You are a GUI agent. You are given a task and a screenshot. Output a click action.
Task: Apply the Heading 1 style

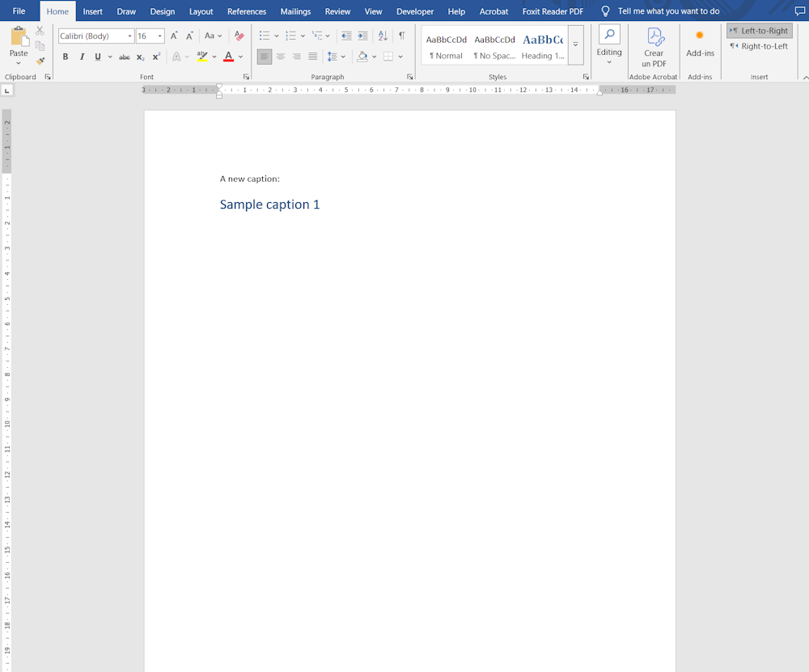(x=543, y=46)
